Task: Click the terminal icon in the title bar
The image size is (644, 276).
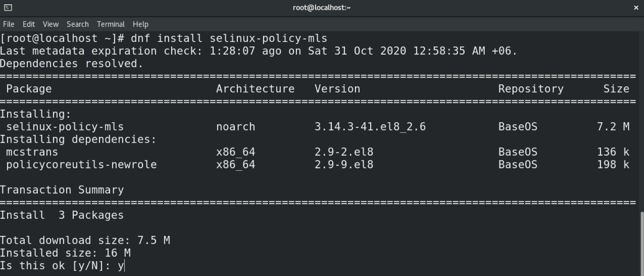Action: pyautogui.click(x=8, y=7)
